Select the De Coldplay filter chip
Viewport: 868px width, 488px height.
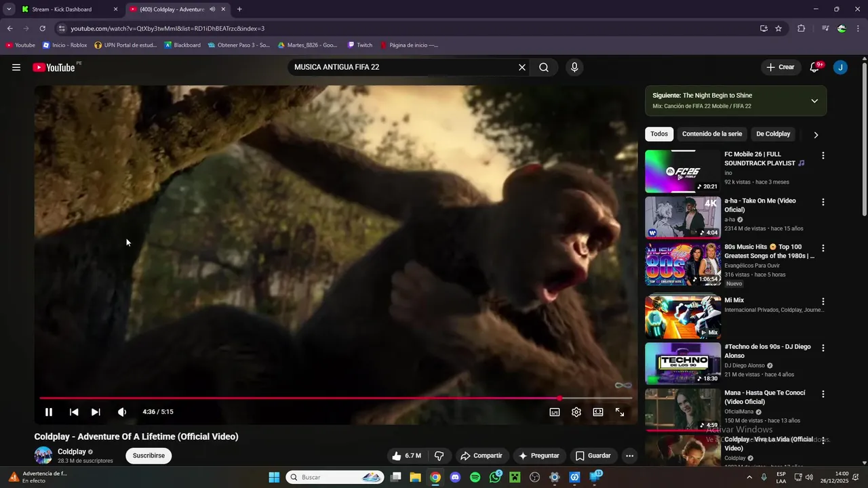773,134
